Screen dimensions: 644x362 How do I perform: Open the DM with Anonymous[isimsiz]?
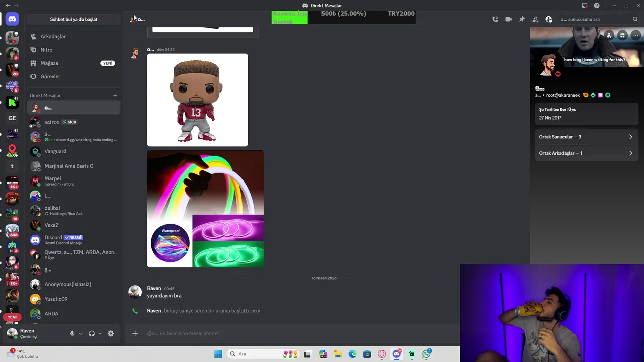[x=73, y=284]
